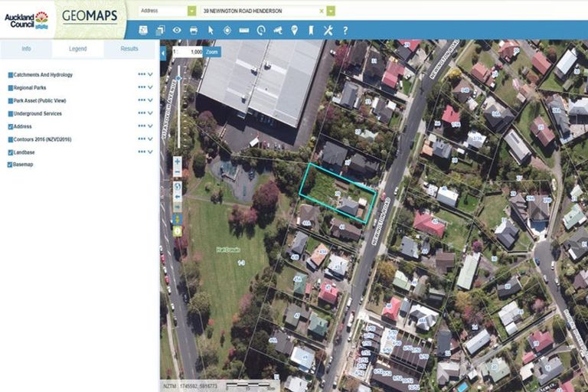This screenshot has width=588, height=392.
Task: Click the Zoom scale button
Action: coord(212,52)
